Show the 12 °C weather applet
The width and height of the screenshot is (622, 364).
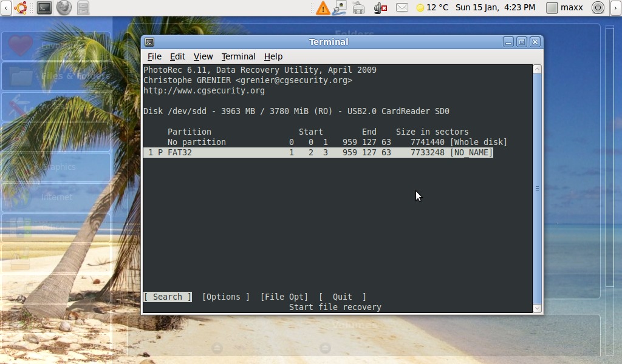(432, 7)
